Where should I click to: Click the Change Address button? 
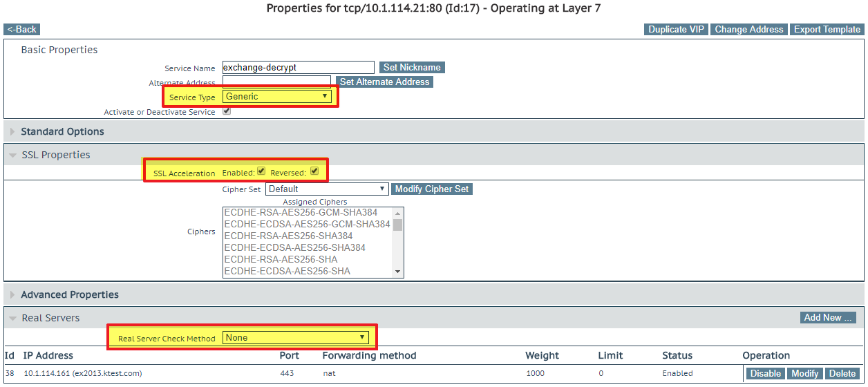pyautogui.click(x=749, y=29)
